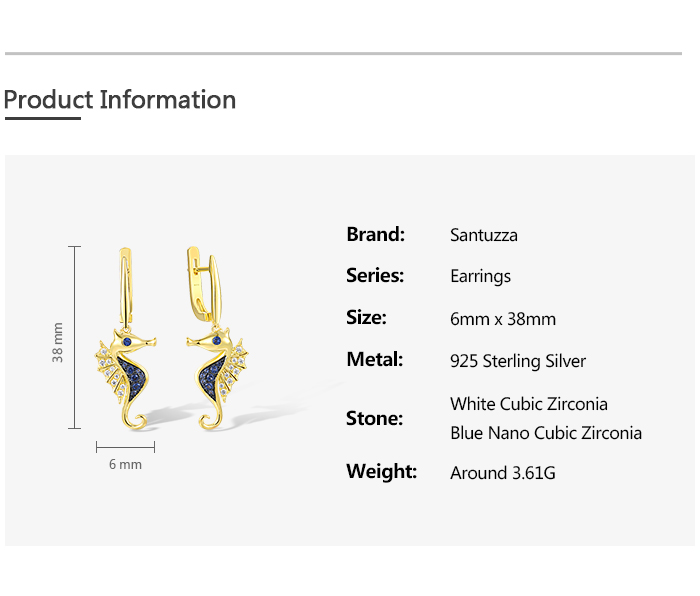
Task: Click the Blue Nano Cubic Zirconia text
Action: coord(546,433)
